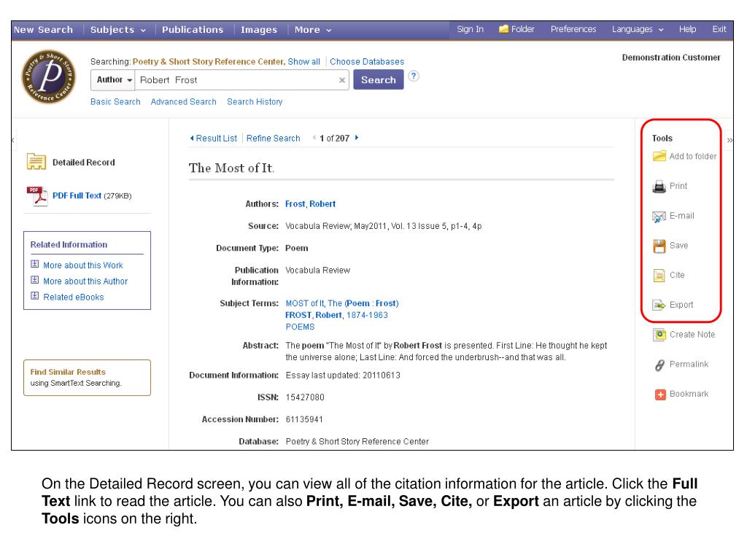The image size is (747, 560).
Task: Open subject term FROST, Robert, 1874-1963
Action: (x=336, y=315)
